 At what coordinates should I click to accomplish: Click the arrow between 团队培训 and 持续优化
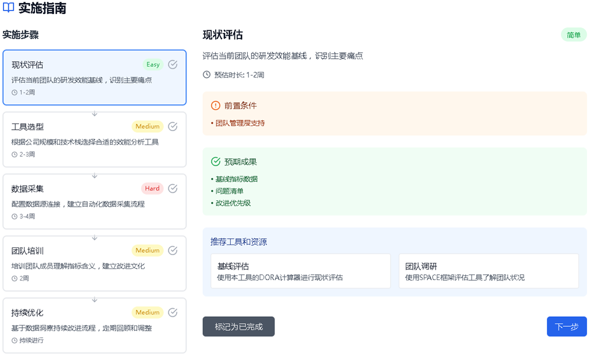[x=94, y=300]
